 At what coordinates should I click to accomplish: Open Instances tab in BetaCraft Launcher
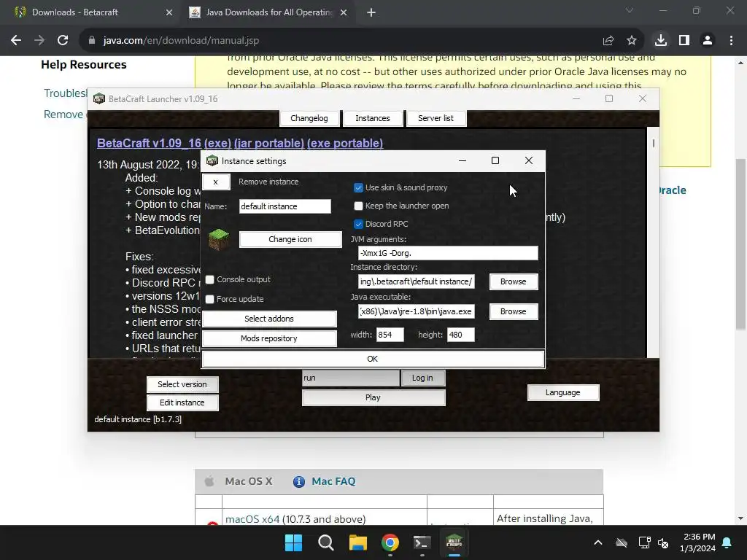[373, 118]
